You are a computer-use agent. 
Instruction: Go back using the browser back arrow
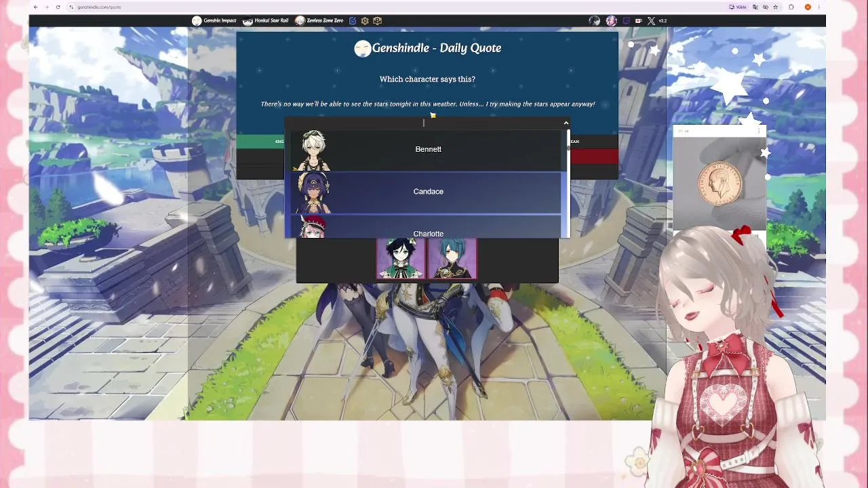[x=35, y=7]
